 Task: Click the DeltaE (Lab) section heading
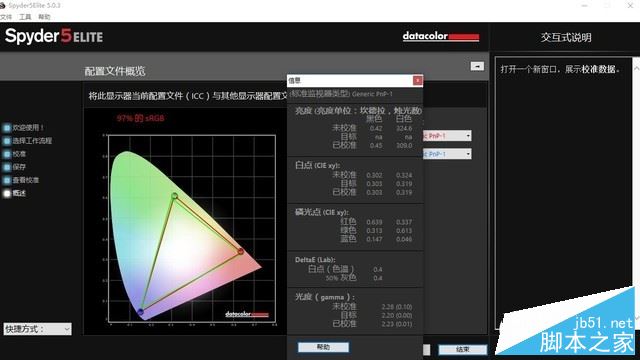click(x=315, y=260)
